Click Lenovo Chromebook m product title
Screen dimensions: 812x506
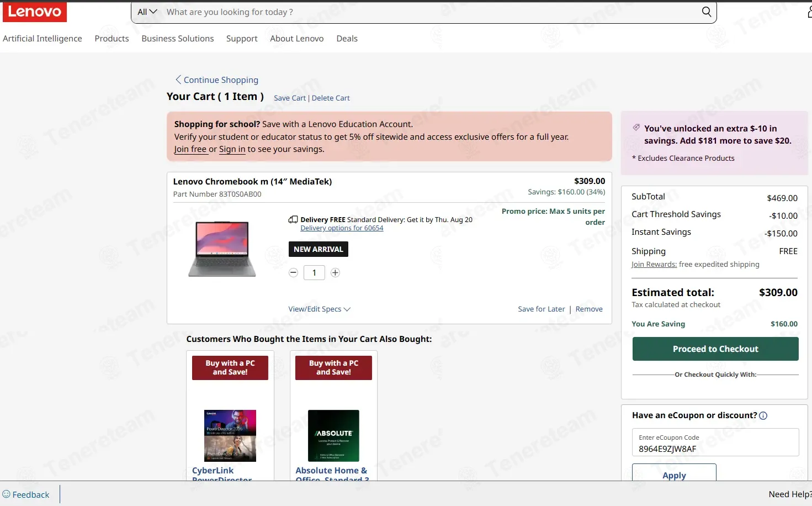(x=252, y=181)
